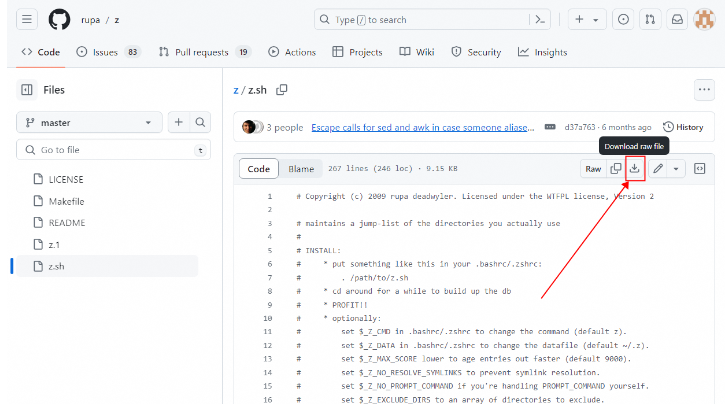Open the d37a763 commit hash
This screenshot has width=726, height=404.
580,127
